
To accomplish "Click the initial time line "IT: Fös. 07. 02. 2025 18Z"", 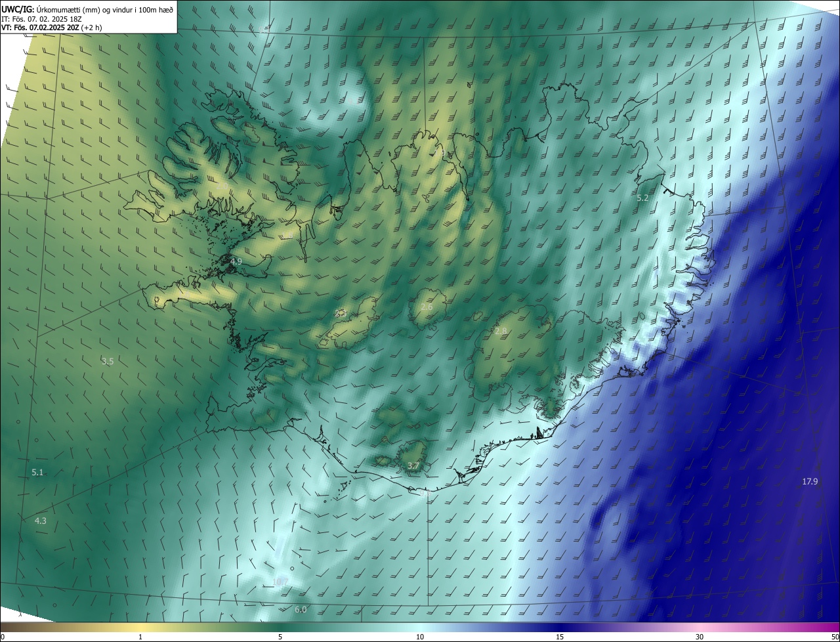I will tap(41, 19).
